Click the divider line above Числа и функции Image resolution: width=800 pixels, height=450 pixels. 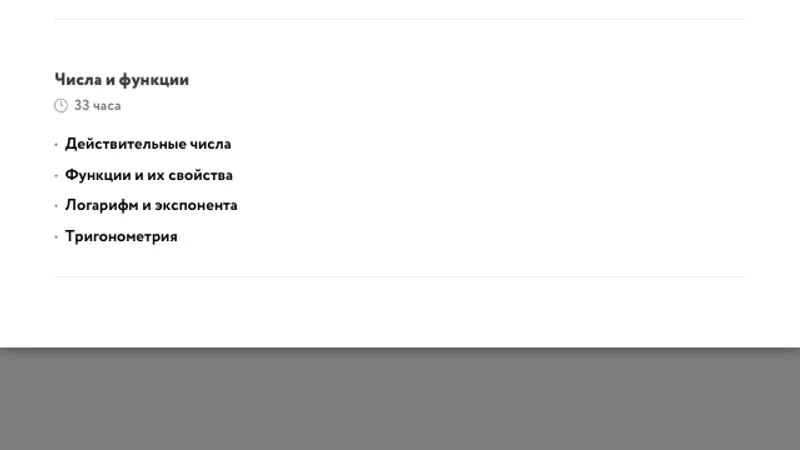[x=400, y=19]
